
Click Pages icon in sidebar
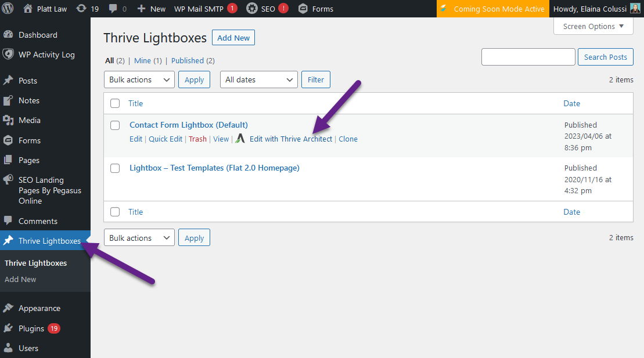pos(8,160)
